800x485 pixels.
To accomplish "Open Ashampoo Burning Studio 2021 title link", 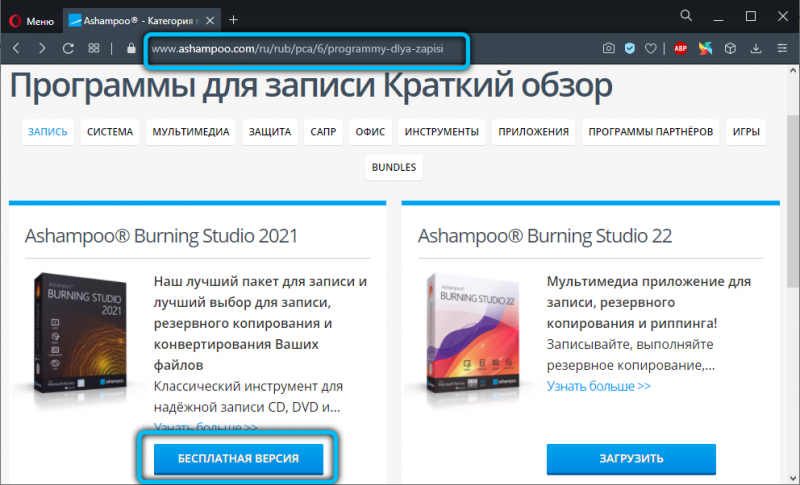I will 161,236.
